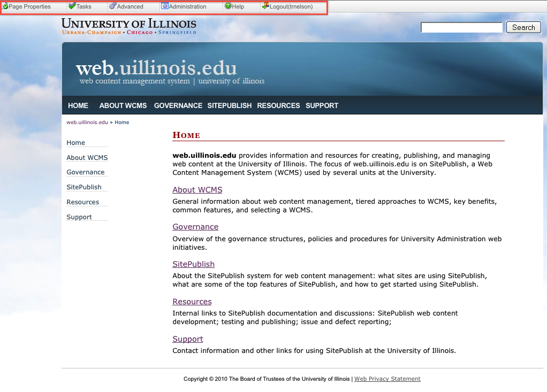Select About WCMS in left sidebar
This screenshot has width=547, height=392.
click(x=87, y=158)
